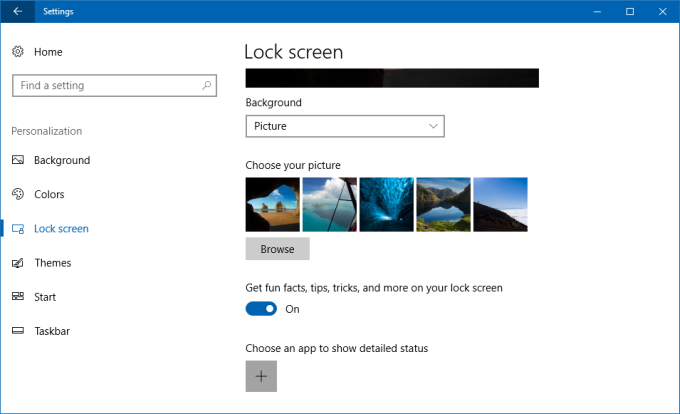This screenshot has height=414, width=680.
Task: Open the Background Picture dropdown
Action: coord(345,127)
